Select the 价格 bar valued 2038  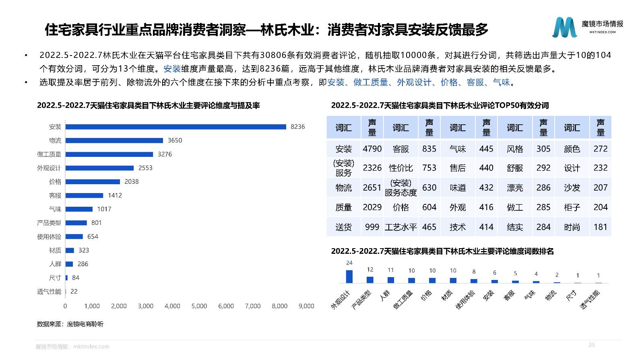click(93, 182)
